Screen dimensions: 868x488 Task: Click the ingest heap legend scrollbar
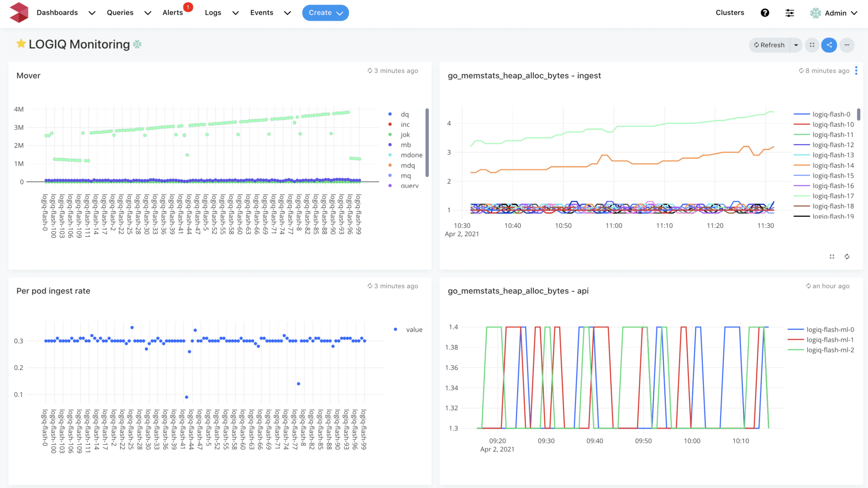point(858,114)
